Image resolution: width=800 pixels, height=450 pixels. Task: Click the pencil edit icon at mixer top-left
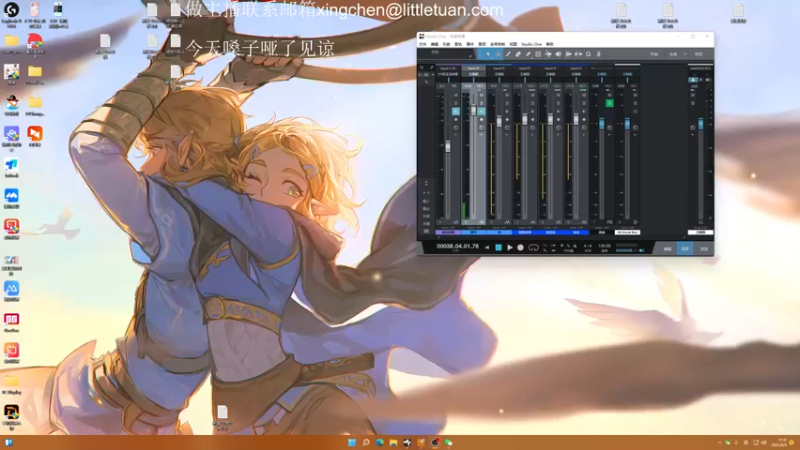click(432, 67)
